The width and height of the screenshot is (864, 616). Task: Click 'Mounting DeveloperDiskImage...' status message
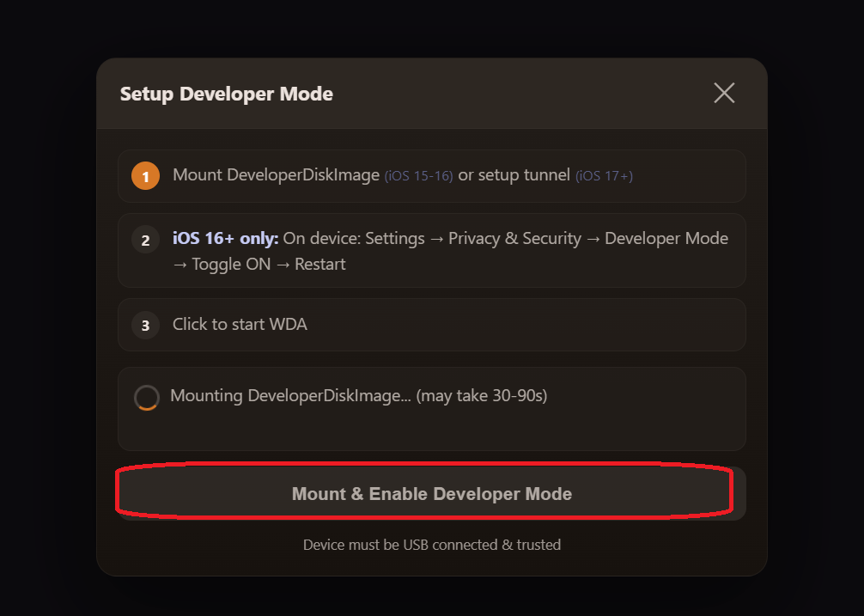click(359, 395)
